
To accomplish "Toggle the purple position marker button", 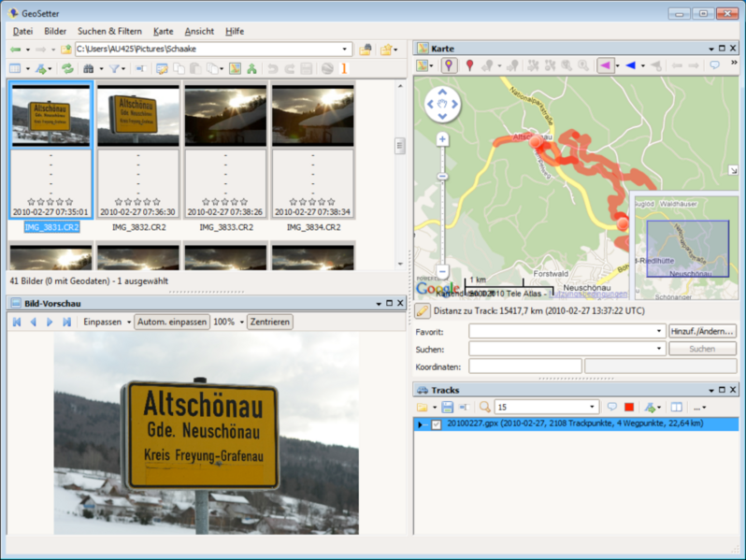I will click(449, 65).
